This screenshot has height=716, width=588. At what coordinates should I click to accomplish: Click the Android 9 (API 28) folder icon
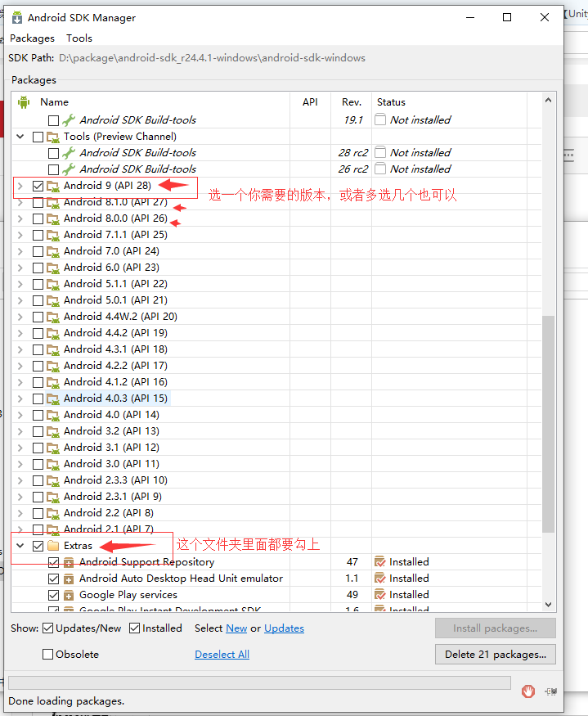coord(53,186)
